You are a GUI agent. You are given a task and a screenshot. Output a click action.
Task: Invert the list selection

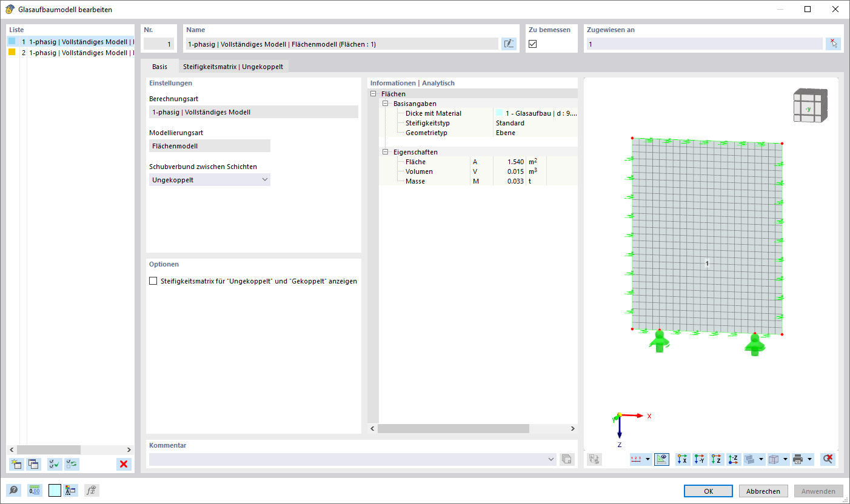pos(72,464)
